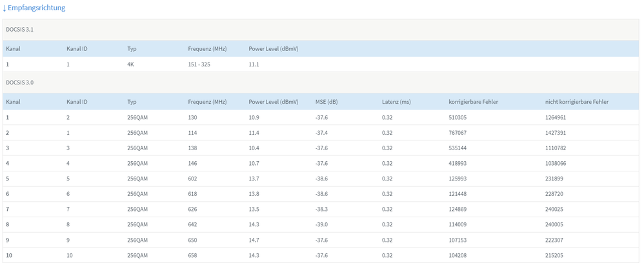The width and height of the screenshot is (644, 263).
Task: Click korrigierbare Fehler column header
Action: tap(473, 102)
